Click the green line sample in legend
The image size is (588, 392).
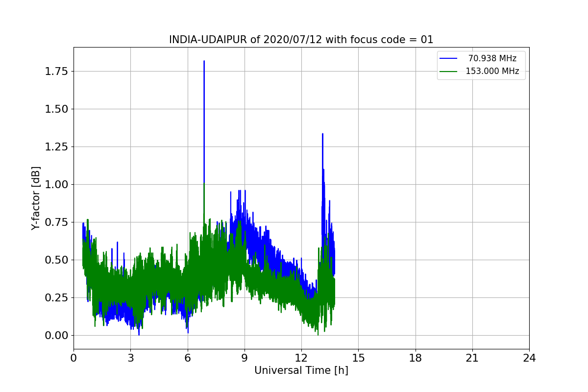pos(448,71)
